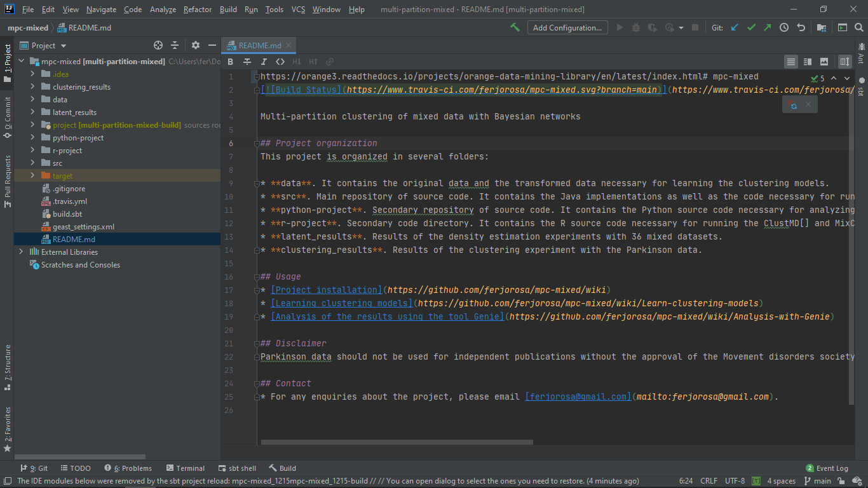The image size is (868, 488).
Task: Expand the latent_results folder
Action: click(32, 112)
